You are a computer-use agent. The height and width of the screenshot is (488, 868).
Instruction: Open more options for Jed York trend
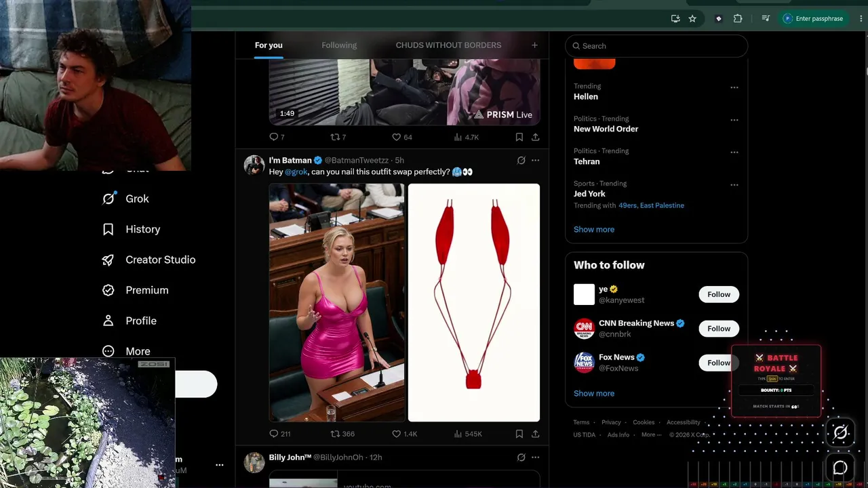pos(734,184)
